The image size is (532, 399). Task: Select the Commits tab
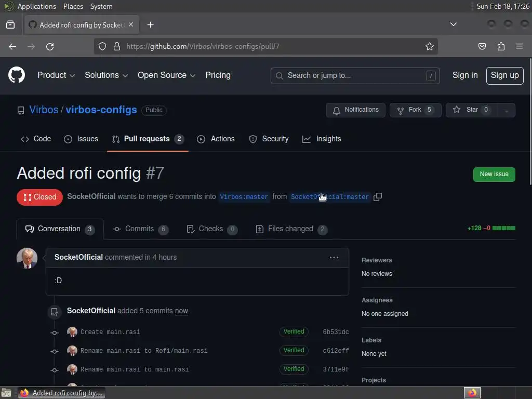pos(140,229)
